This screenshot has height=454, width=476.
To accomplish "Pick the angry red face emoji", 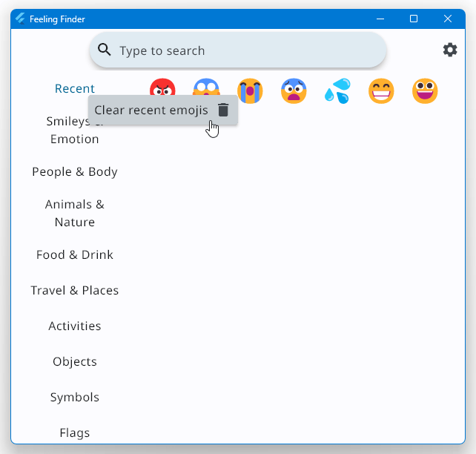I will click(x=162, y=87).
